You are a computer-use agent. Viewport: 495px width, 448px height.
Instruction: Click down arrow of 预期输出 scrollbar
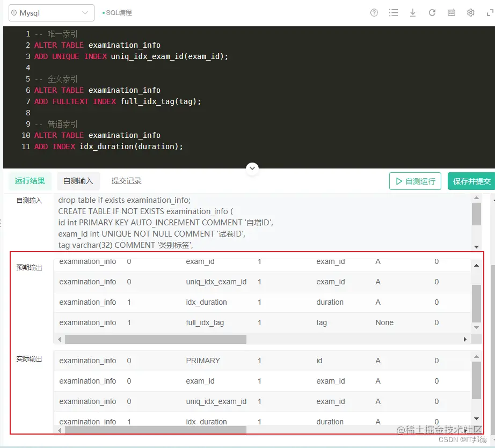pos(476,327)
